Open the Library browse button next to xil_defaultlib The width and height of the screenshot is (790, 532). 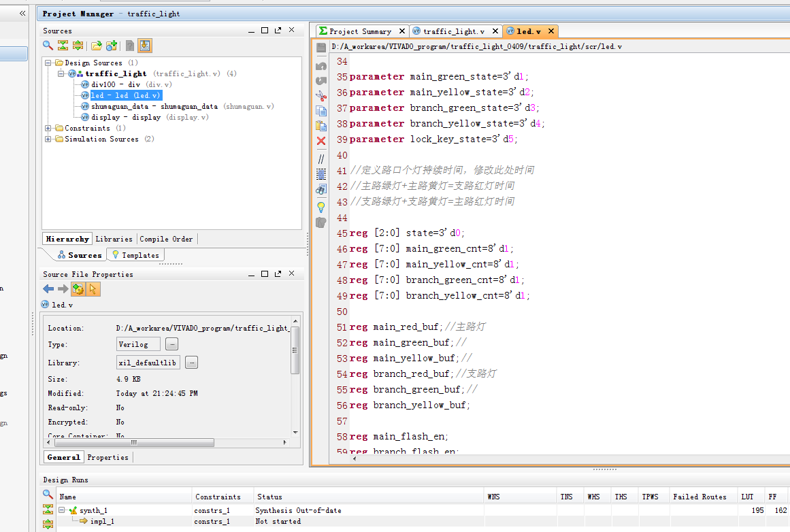coord(191,362)
